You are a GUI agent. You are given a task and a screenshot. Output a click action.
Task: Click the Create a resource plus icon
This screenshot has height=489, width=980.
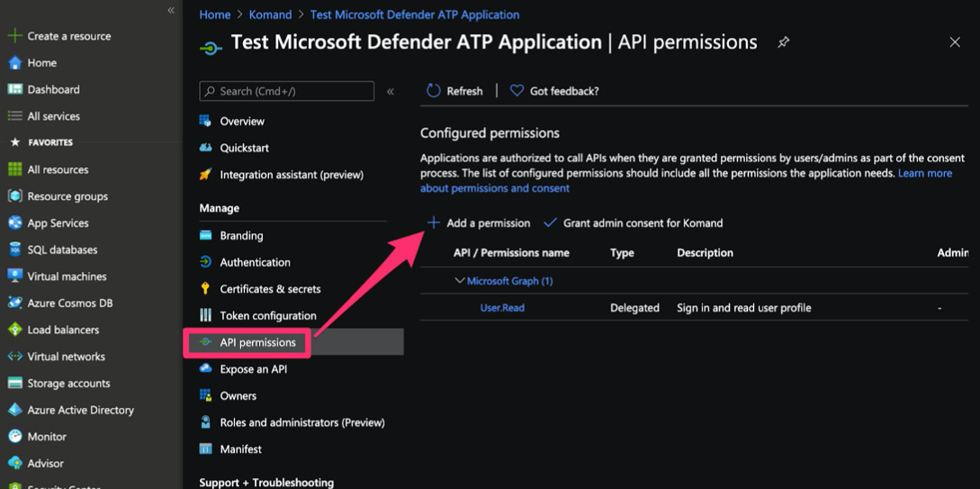pos(14,36)
